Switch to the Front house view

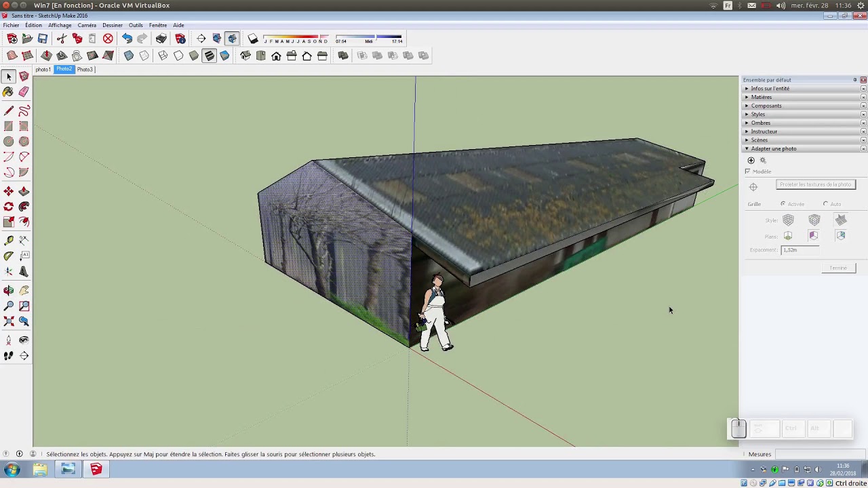(276, 56)
